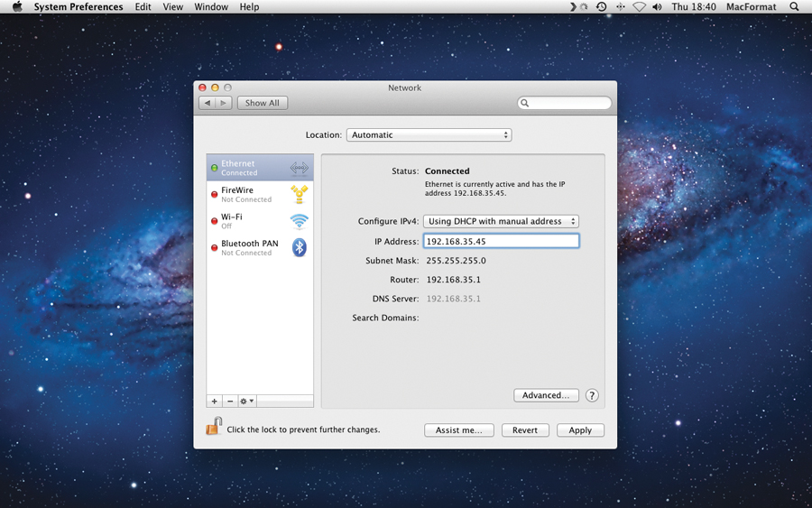Open the View menu
Viewport: 812px width, 508px height.
tap(173, 6)
